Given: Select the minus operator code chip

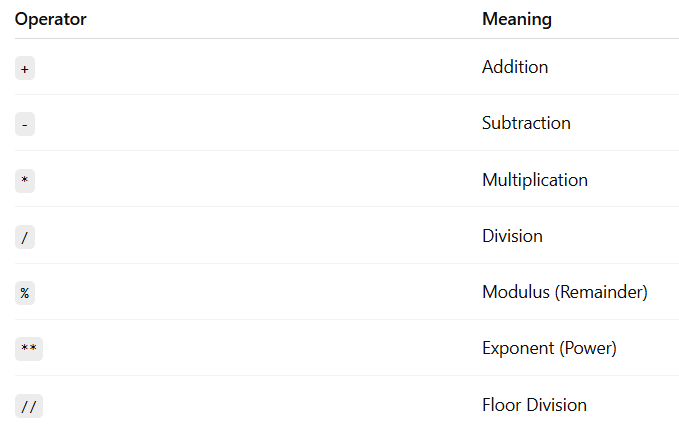Looking at the screenshot, I should [25, 124].
